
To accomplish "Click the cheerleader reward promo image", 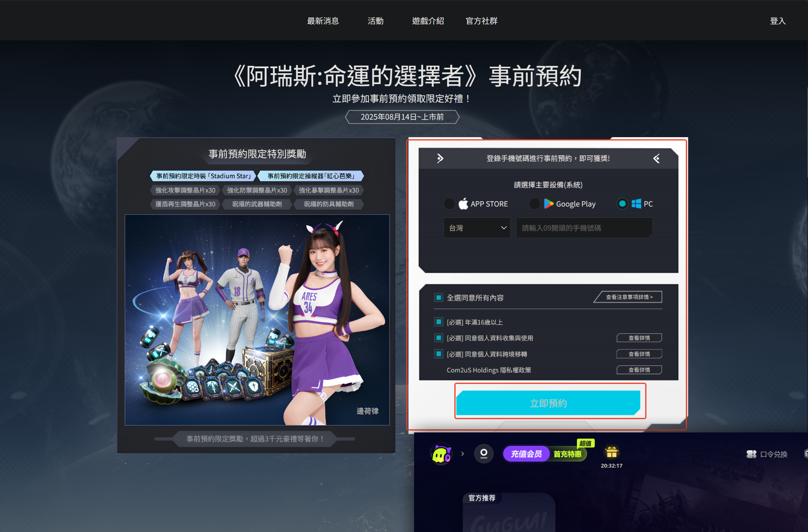I will (x=257, y=320).
